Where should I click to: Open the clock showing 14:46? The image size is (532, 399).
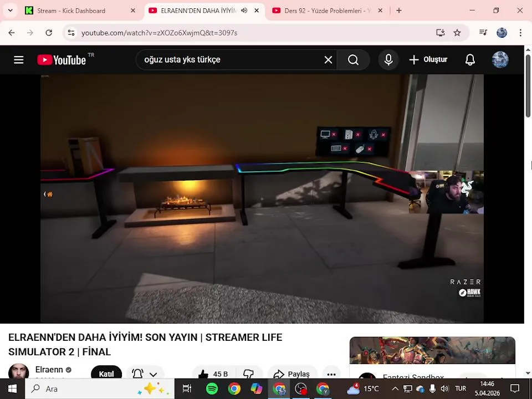[487, 389]
